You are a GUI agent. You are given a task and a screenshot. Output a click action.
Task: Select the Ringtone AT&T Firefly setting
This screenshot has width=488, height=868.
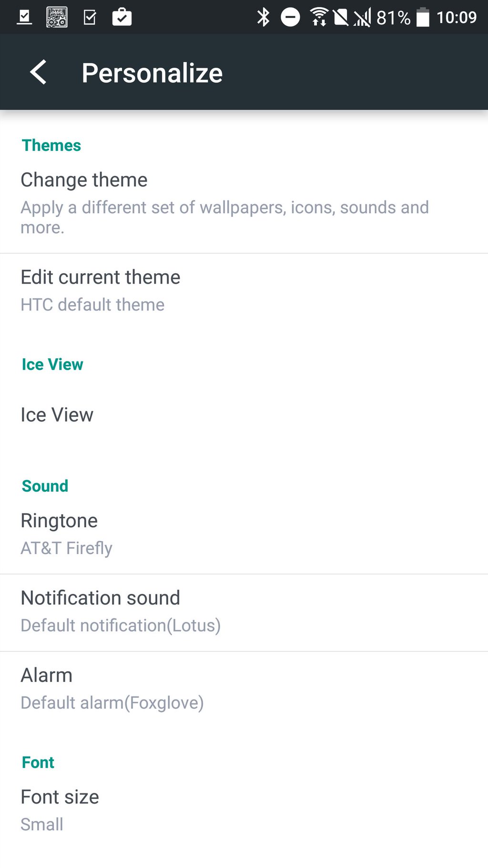244,534
